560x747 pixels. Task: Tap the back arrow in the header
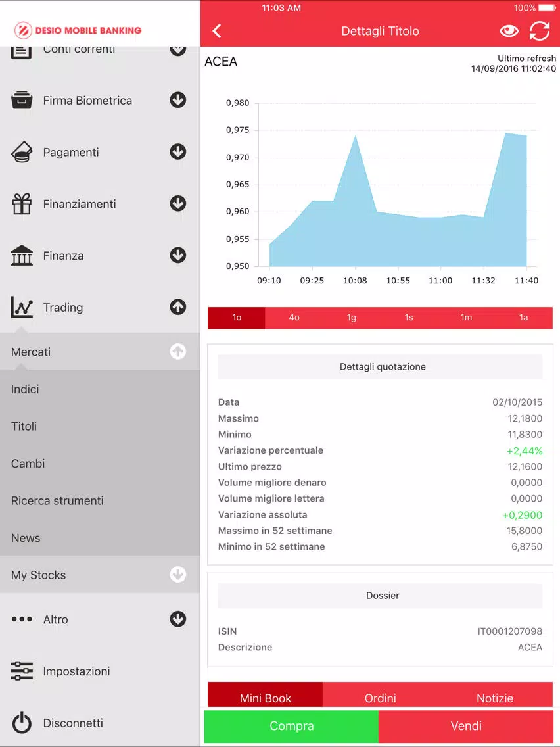click(217, 31)
